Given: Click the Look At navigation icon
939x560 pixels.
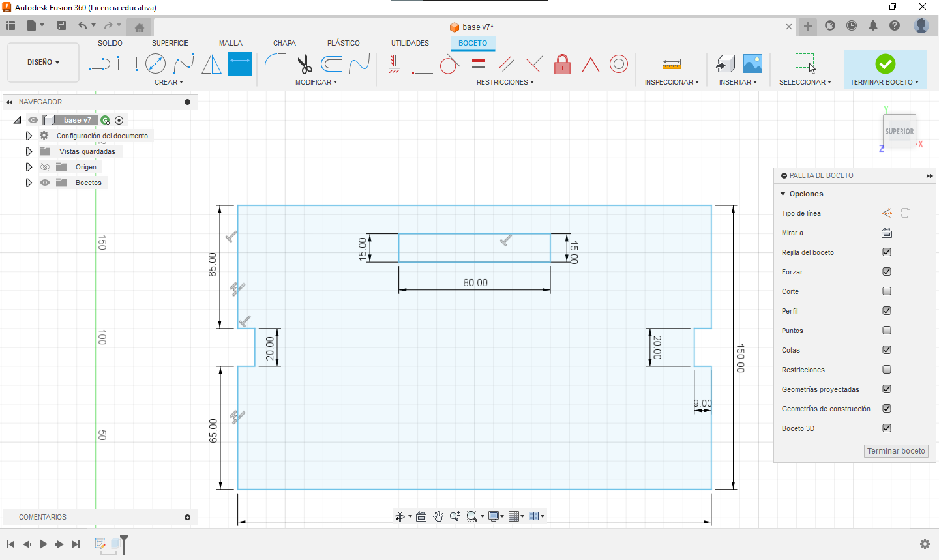Looking at the screenshot, I should point(421,516).
